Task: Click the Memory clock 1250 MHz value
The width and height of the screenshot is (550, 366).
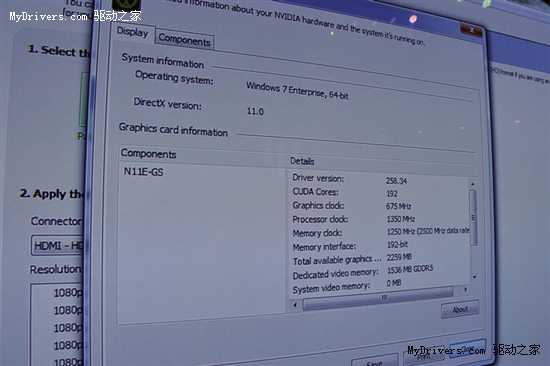Action: point(428,231)
